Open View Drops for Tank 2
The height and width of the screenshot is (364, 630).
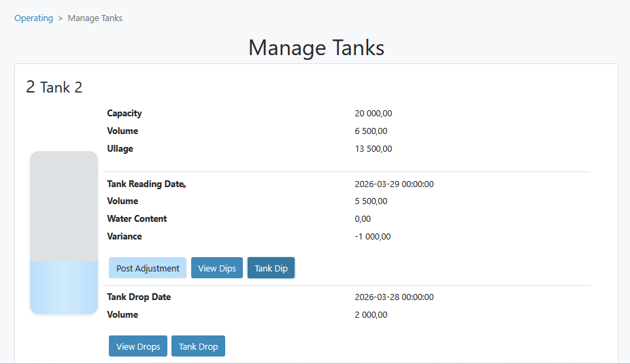click(x=138, y=346)
